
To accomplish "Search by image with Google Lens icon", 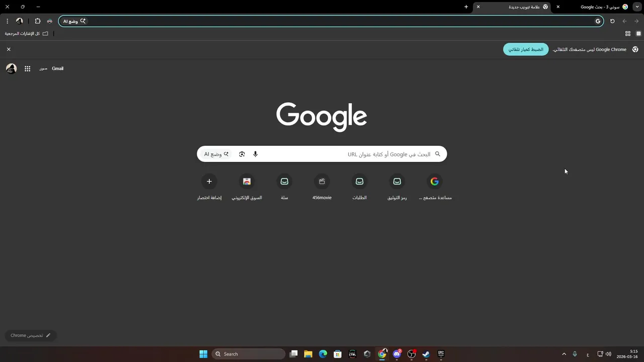I will (242, 154).
